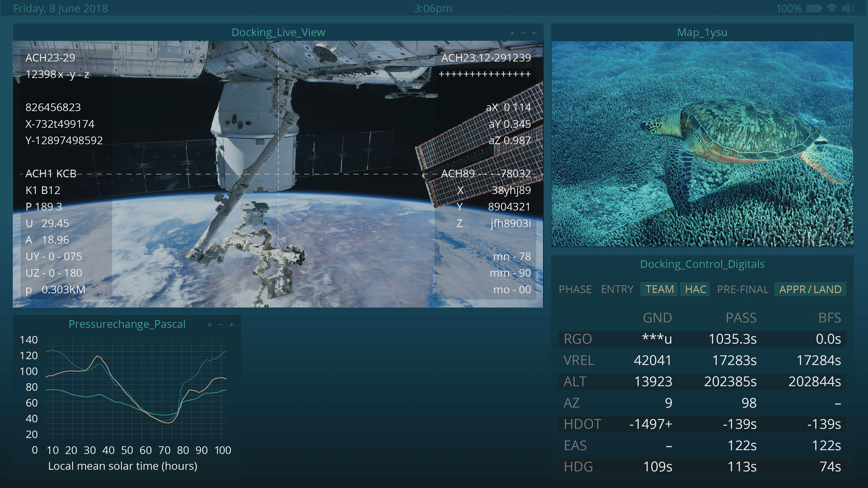Close the Docking_Live_View window
The height and width of the screenshot is (488, 868).
point(512,33)
